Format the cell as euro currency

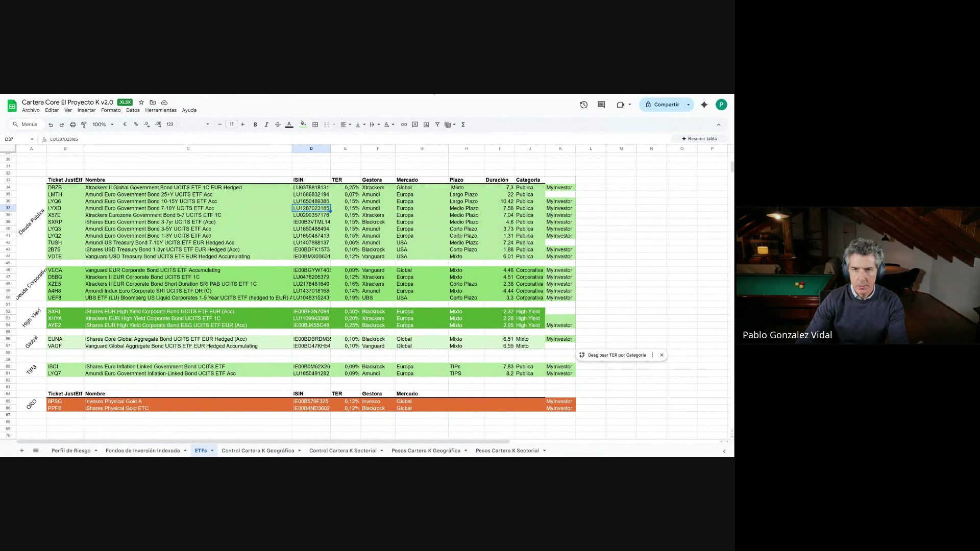point(125,124)
